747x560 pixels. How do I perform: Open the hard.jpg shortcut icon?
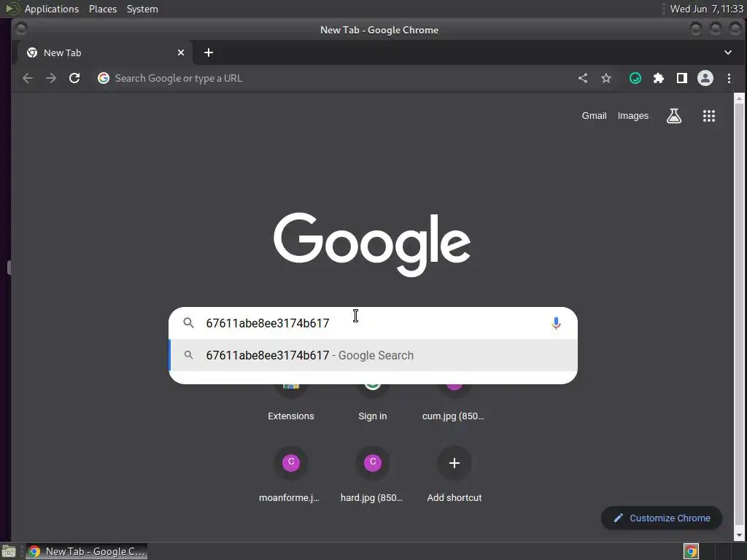pyautogui.click(x=373, y=462)
